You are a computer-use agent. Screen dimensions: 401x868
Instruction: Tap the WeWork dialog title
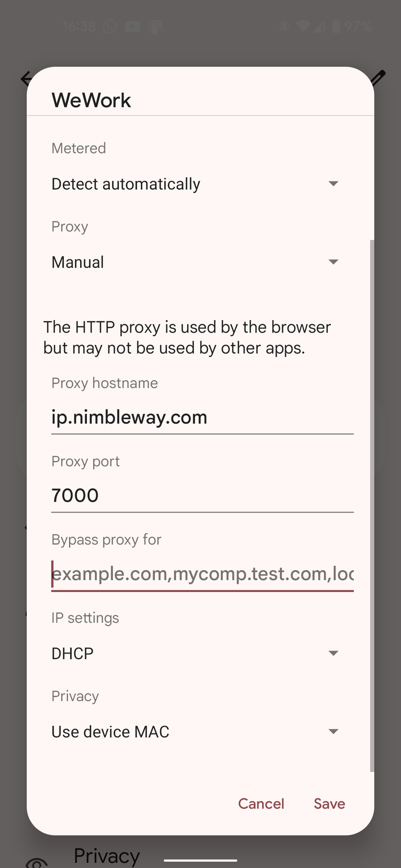tap(91, 100)
